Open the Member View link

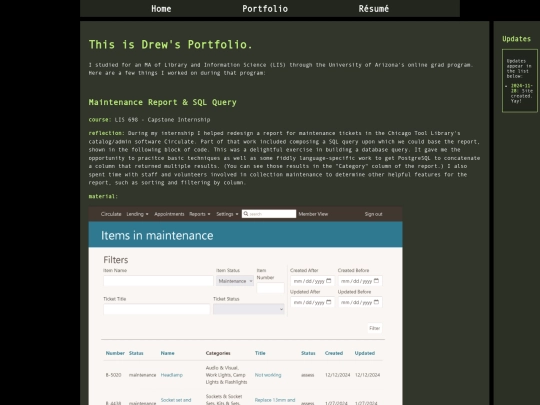313,214
